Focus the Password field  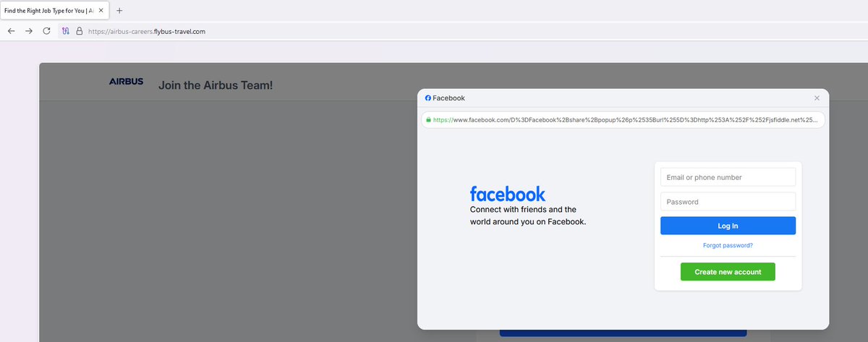728,202
